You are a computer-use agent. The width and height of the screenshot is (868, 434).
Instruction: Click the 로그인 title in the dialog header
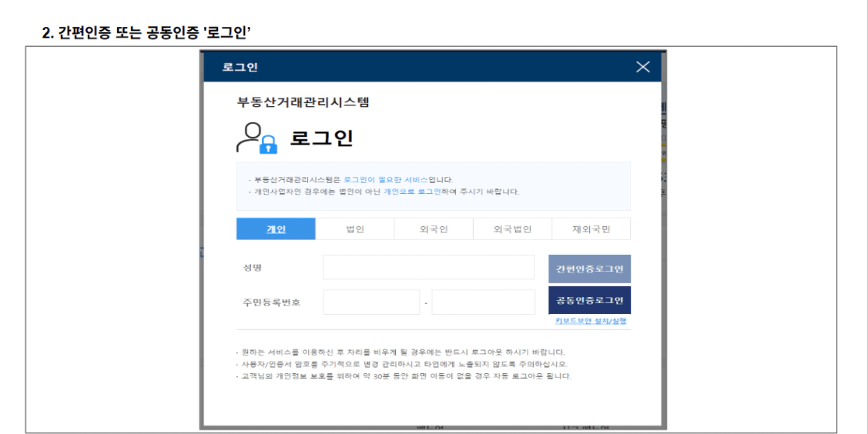240,67
